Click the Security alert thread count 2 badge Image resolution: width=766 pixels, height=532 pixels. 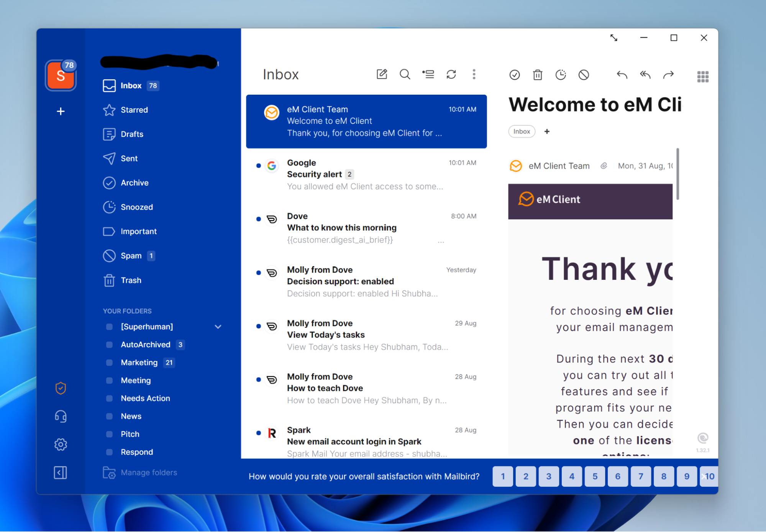(349, 174)
